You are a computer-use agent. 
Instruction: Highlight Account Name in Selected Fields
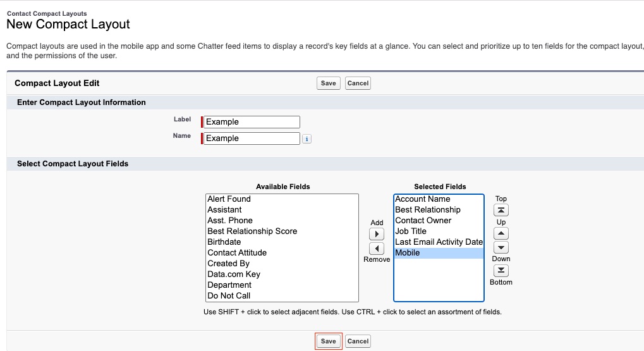(423, 199)
